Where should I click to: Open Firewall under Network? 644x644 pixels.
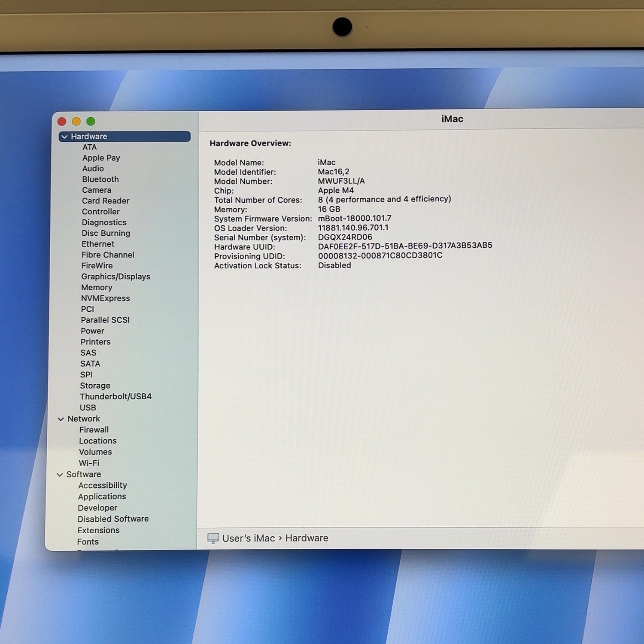94,430
